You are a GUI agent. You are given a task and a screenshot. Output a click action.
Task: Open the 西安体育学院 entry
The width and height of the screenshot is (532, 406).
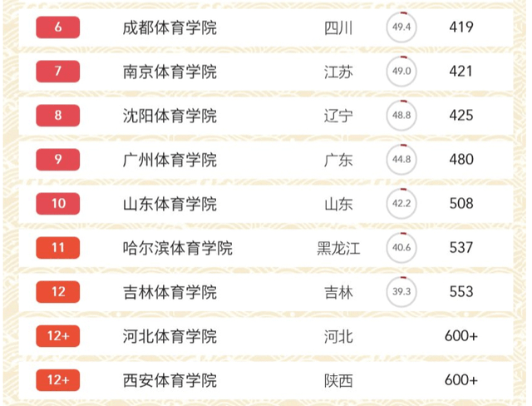(169, 380)
